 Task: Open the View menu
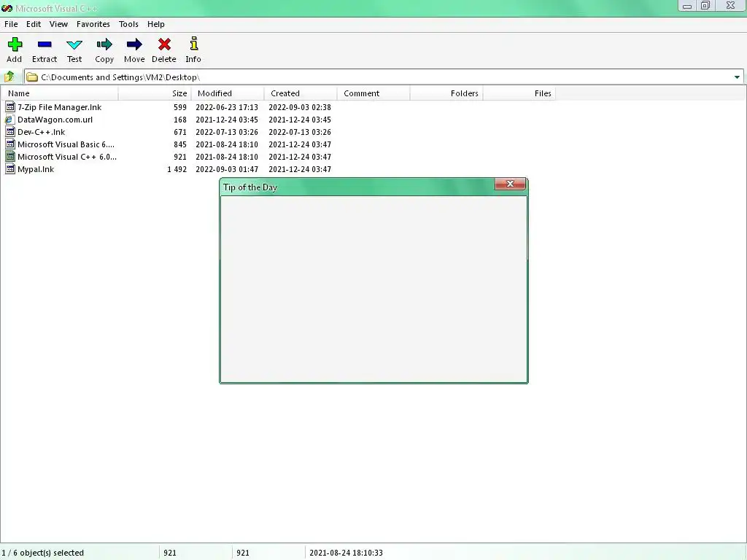point(58,24)
